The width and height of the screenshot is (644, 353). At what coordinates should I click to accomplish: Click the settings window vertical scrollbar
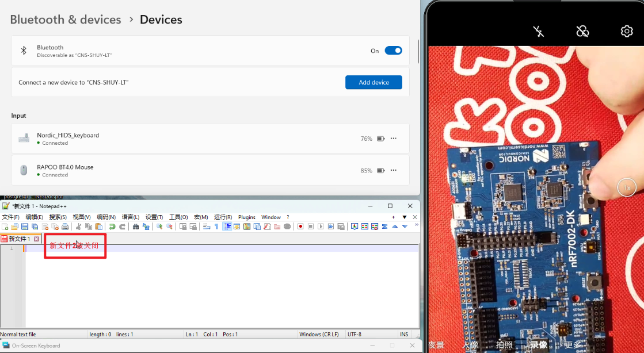tap(418, 51)
